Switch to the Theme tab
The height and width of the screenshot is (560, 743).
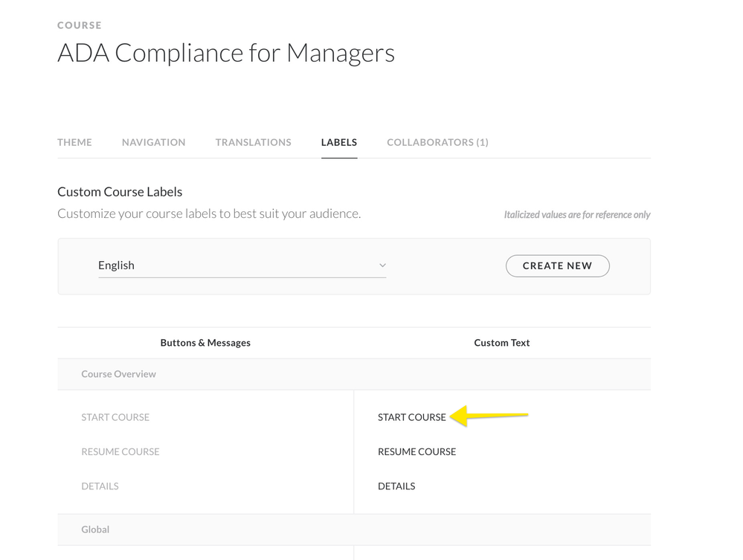(x=74, y=142)
